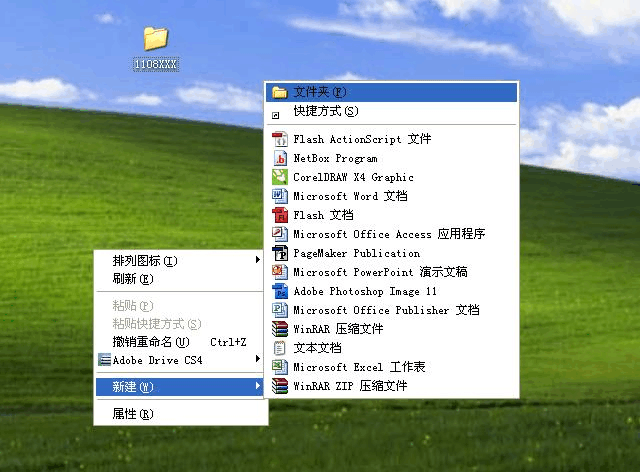Create Microsoft Excel 工作表
Viewport: 640px width, 472px height.
pyautogui.click(x=391, y=367)
